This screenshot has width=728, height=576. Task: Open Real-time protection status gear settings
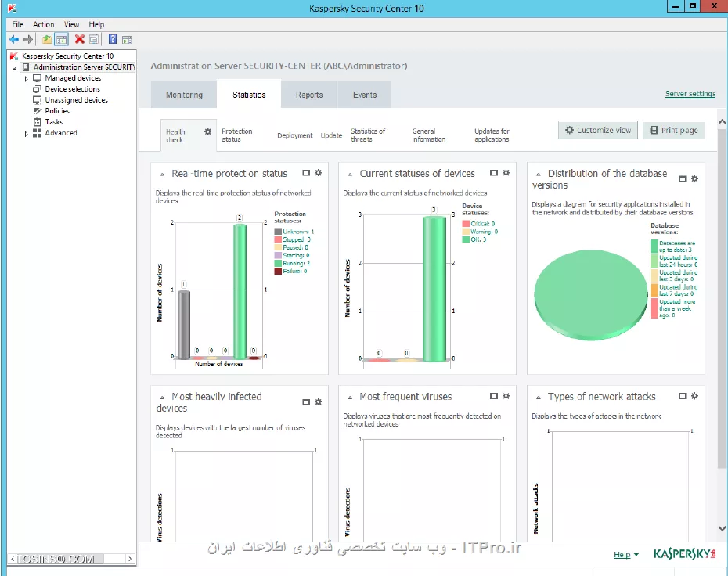click(318, 173)
